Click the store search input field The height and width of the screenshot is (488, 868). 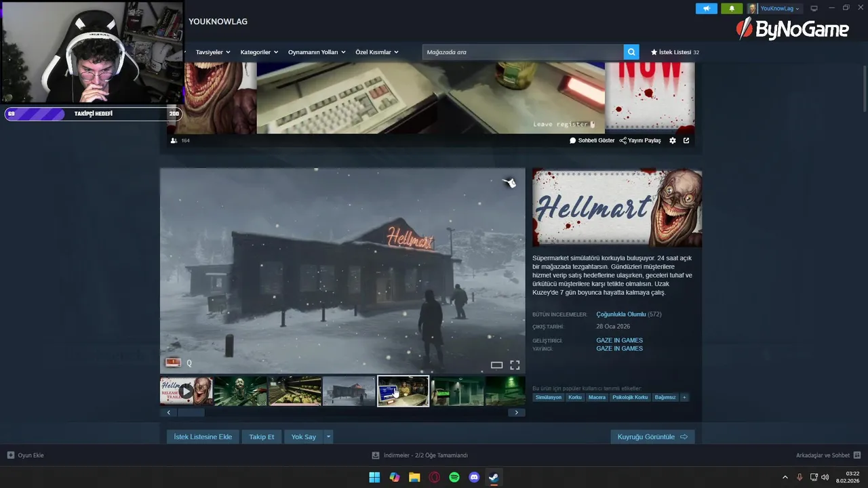click(523, 52)
